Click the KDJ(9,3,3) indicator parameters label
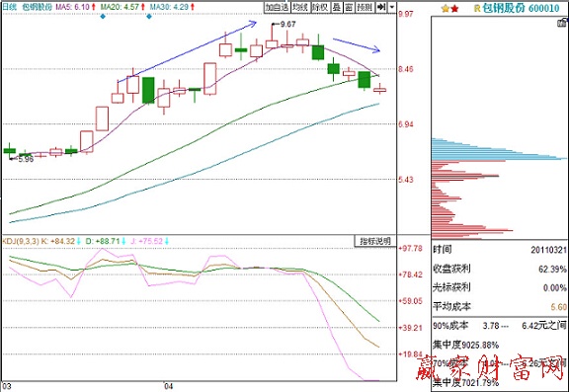Screen dimensions: 569x392 (21, 241)
